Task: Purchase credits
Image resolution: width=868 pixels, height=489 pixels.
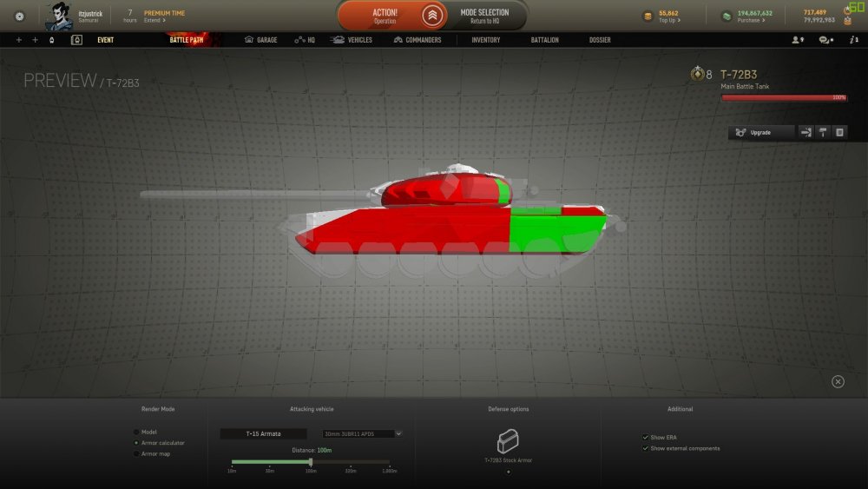Action: (x=751, y=21)
